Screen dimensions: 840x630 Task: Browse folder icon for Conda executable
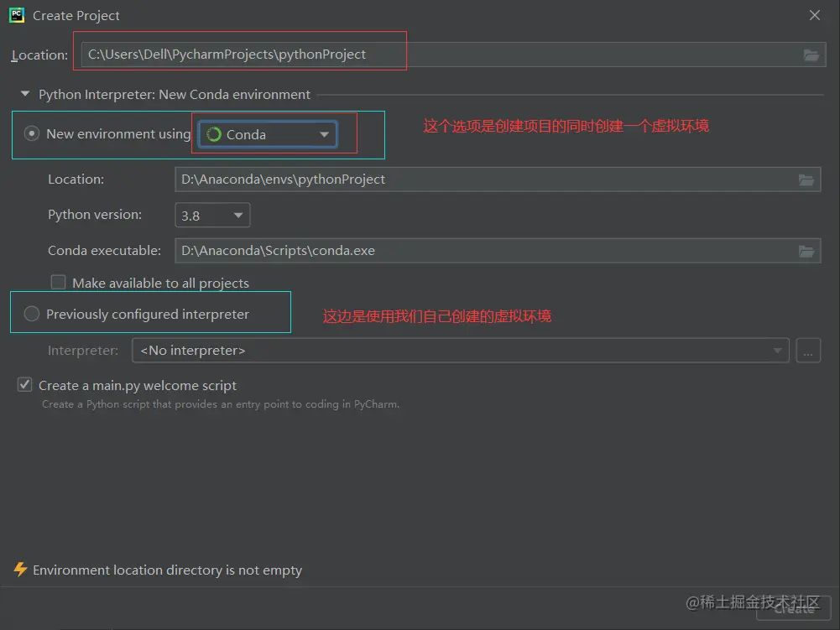(806, 252)
